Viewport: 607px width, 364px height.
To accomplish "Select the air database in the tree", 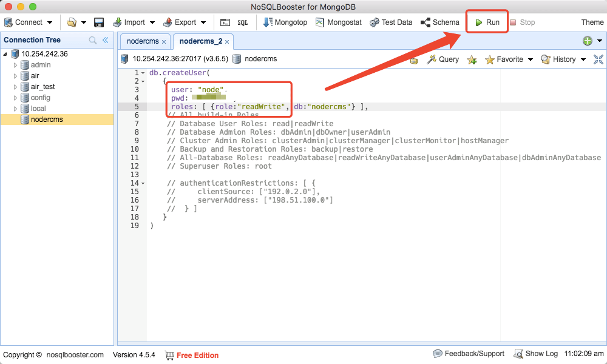I will (x=35, y=75).
